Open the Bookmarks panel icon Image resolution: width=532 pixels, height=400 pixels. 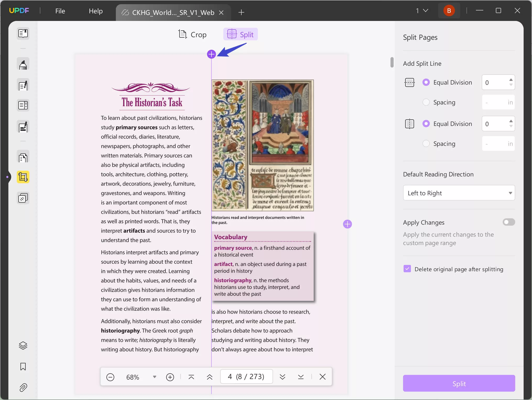tap(23, 366)
